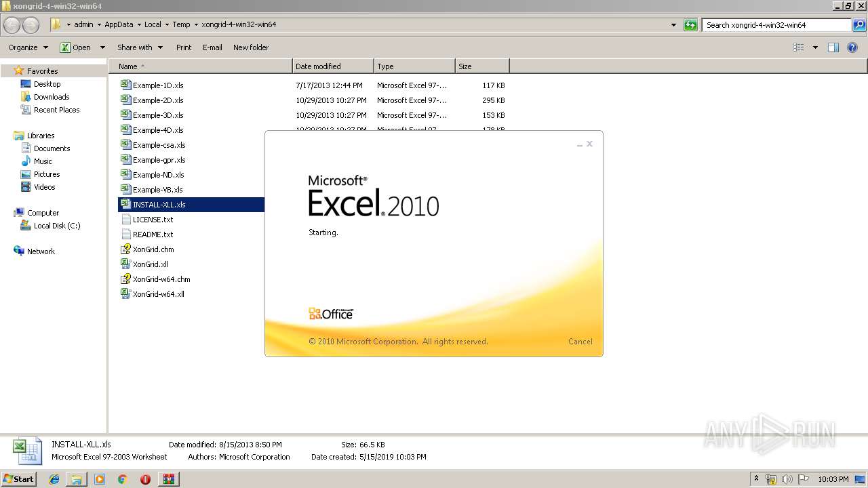Click the Example-ND.xls file icon
Viewport: 868px width, 488px height.
click(x=125, y=174)
